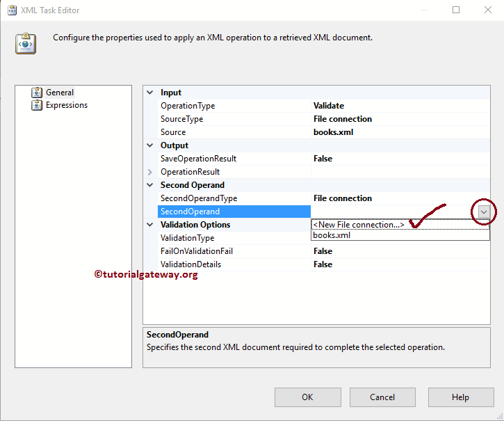
Task: Click the Expressions page icon
Action: [x=37, y=105]
